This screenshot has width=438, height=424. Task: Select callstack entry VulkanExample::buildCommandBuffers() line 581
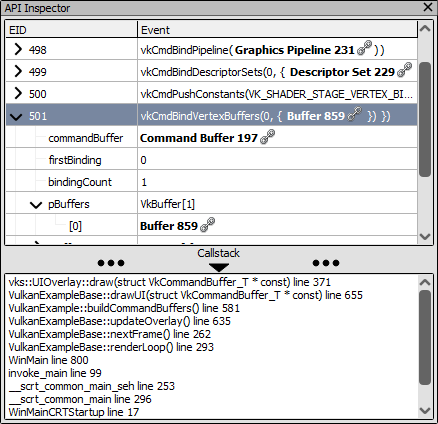pos(124,308)
